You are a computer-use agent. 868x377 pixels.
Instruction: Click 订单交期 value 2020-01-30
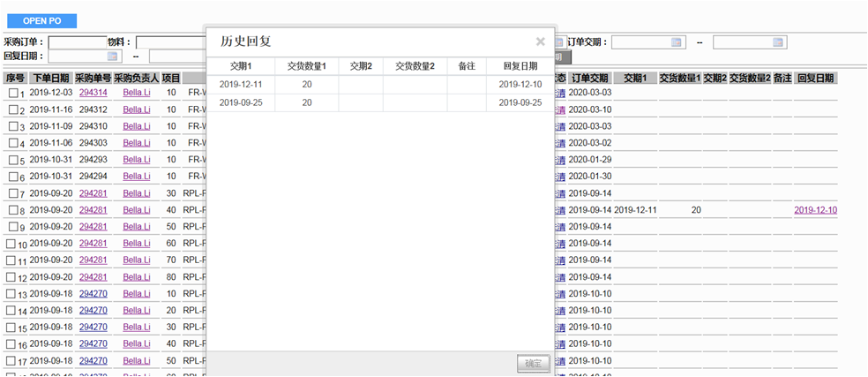point(590,177)
